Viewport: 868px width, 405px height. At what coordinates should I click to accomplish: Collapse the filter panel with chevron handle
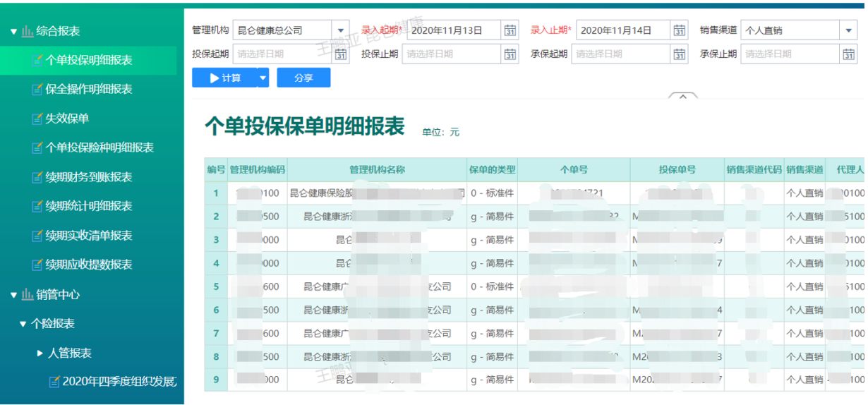682,97
